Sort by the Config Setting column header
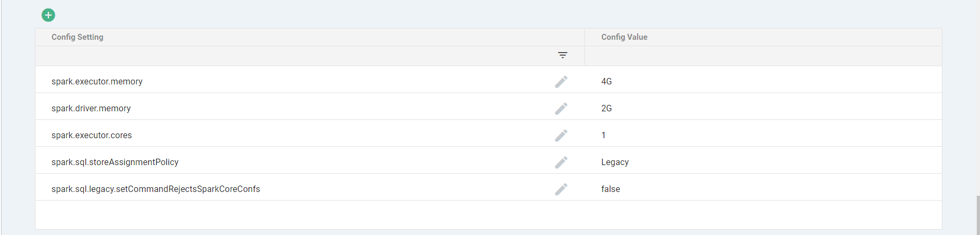980x235 pixels. point(77,37)
